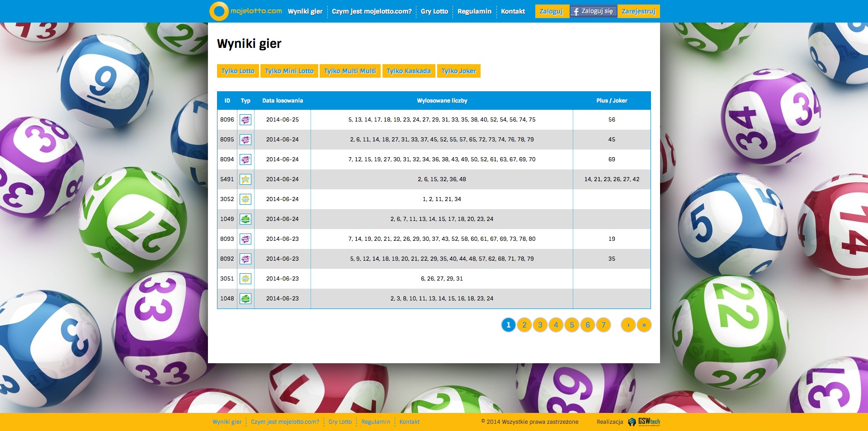
Task: Click the Mini Lotto icon in row 3052
Action: pyautogui.click(x=245, y=199)
